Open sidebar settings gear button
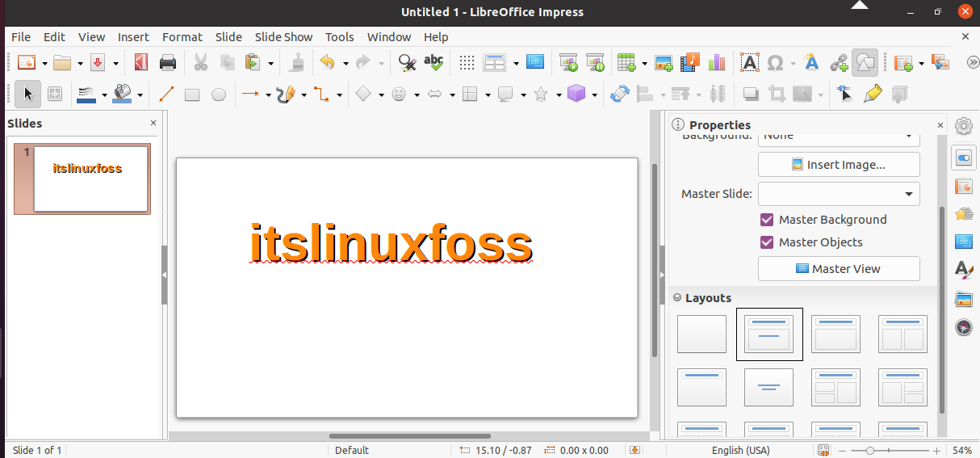The width and height of the screenshot is (980, 458). coord(964,126)
